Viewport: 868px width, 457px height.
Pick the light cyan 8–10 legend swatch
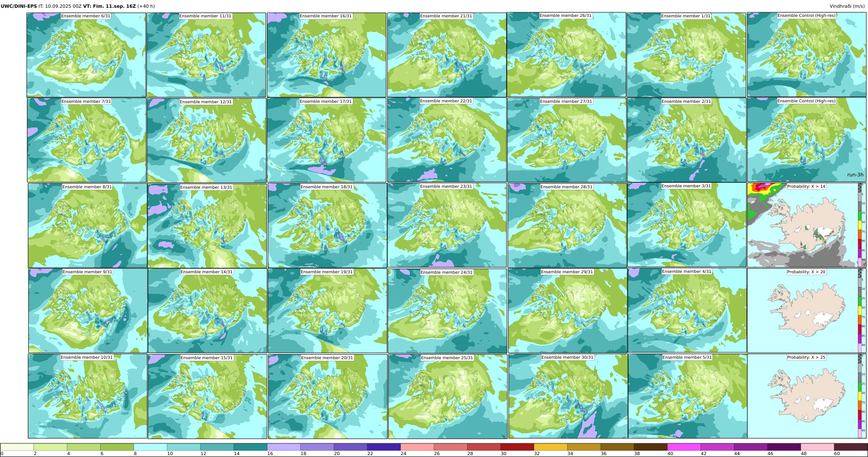pyautogui.click(x=150, y=447)
